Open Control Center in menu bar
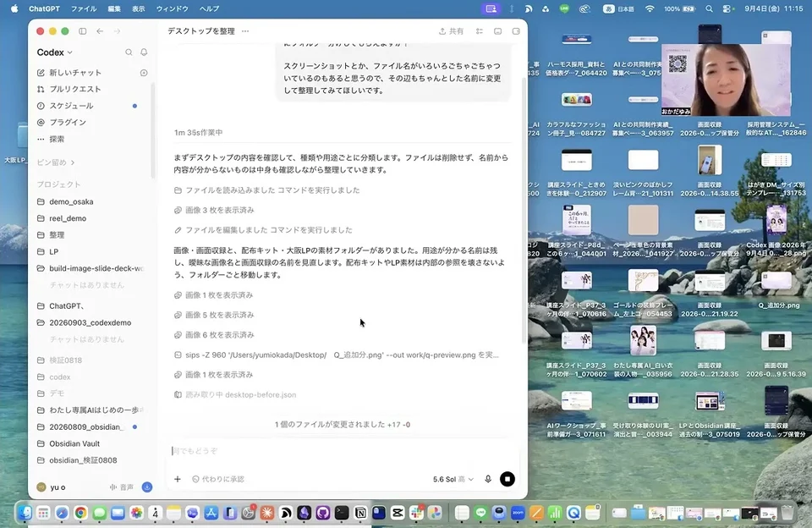812x528 pixels. 728,8
